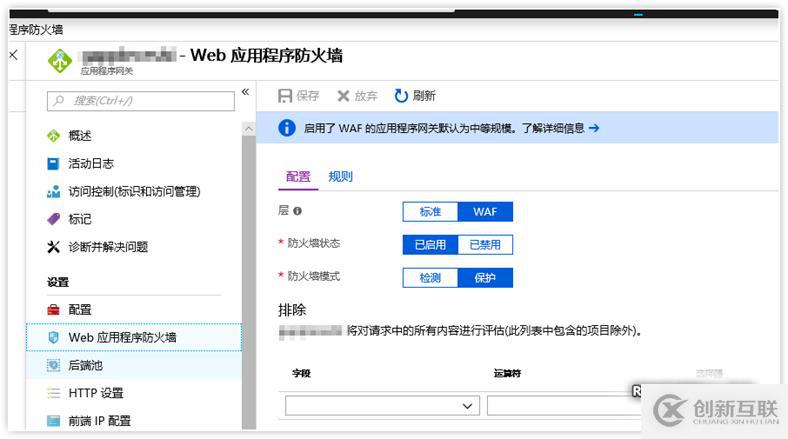Click the application gateway diamond header icon
This screenshot has height=439, width=788.
click(x=60, y=61)
